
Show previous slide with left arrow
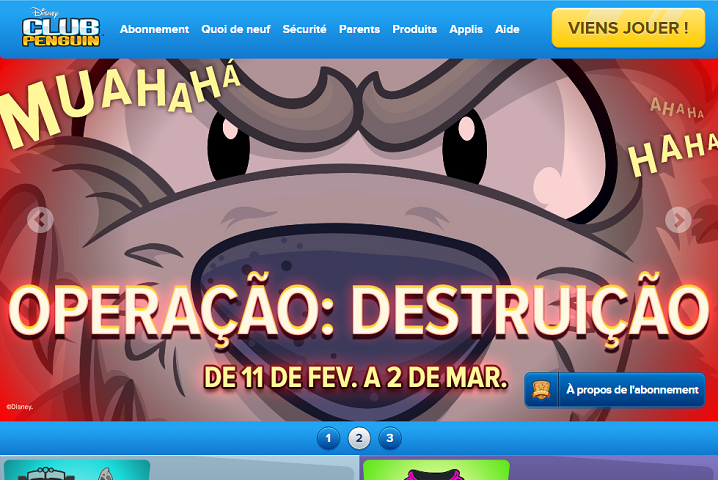tap(40, 220)
